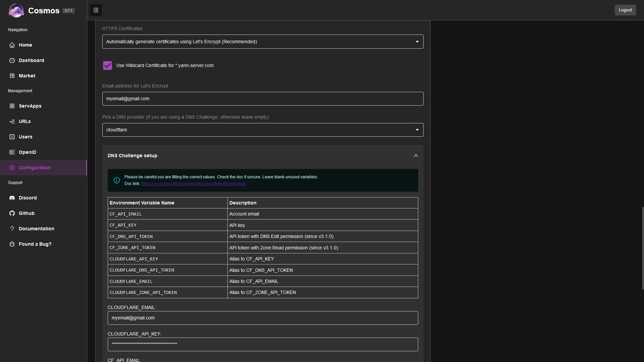
Task: Open Documentation support page
Action: [x=44, y=229]
